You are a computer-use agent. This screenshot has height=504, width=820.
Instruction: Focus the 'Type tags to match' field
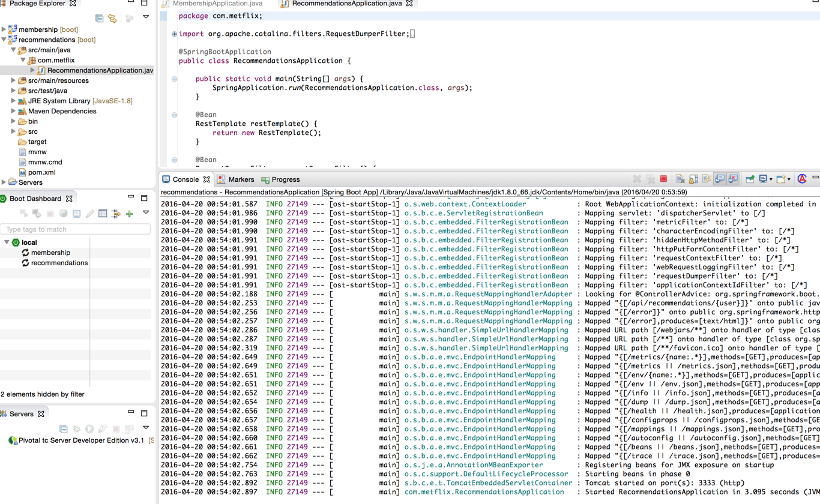(75, 229)
